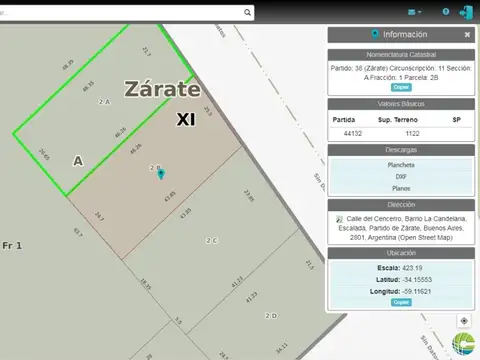Viewport: 480px width, 360px height.
Task: Click the login door icon
Action: [x=467, y=13]
